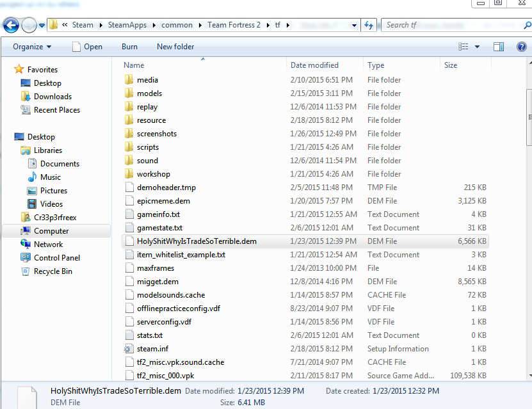Open the view options dropdown arrow

point(477,47)
